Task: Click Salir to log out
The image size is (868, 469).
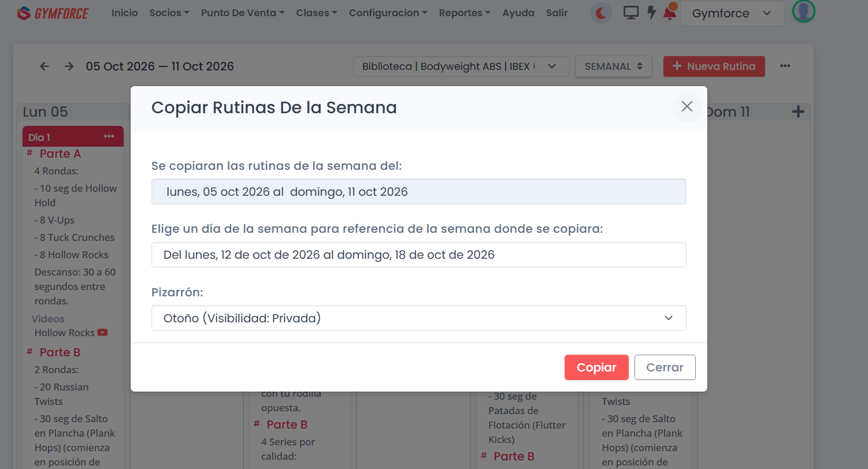Action: click(557, 13)
